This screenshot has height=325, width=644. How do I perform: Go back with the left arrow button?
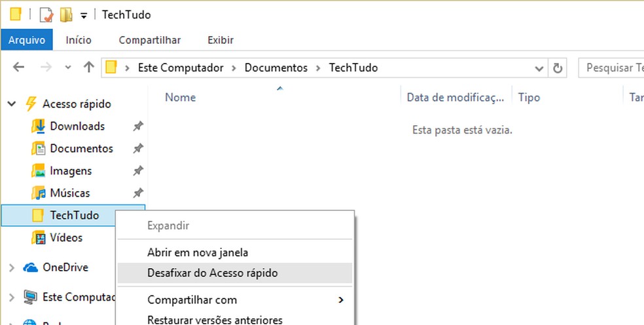click(x=19, y=67)
